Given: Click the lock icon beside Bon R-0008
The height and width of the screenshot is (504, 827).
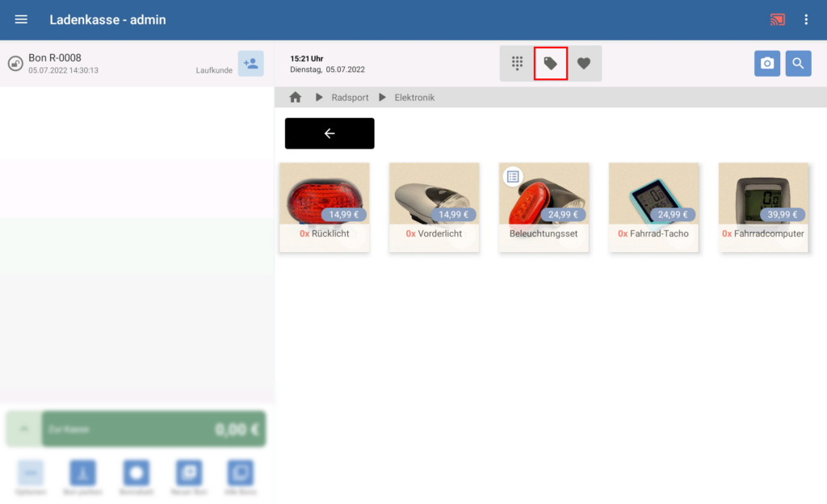Looking at the screenshot, I should click(15, 64).
